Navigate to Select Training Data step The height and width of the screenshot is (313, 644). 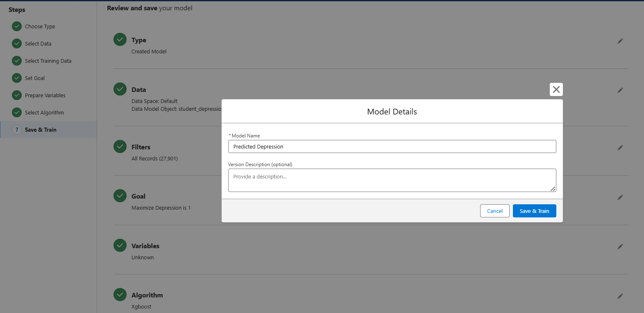point(48,61)
